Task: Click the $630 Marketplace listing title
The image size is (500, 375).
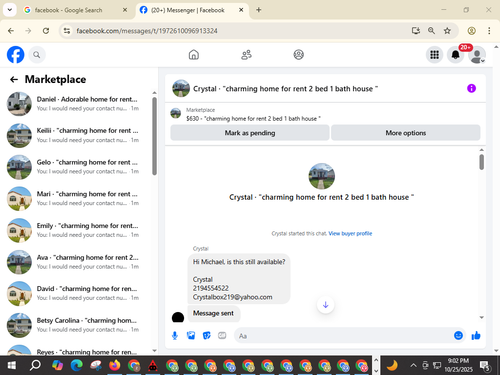Action: [x=253, y=119]
